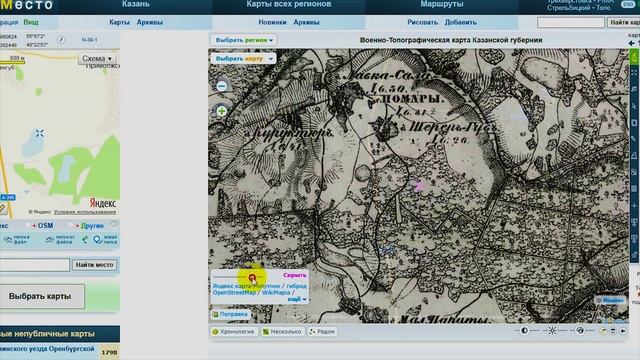The height and width of the screenshot is (360, 640).
Task: Click the Яндекс карта link in overlay panel
Action: pos(232,286)
